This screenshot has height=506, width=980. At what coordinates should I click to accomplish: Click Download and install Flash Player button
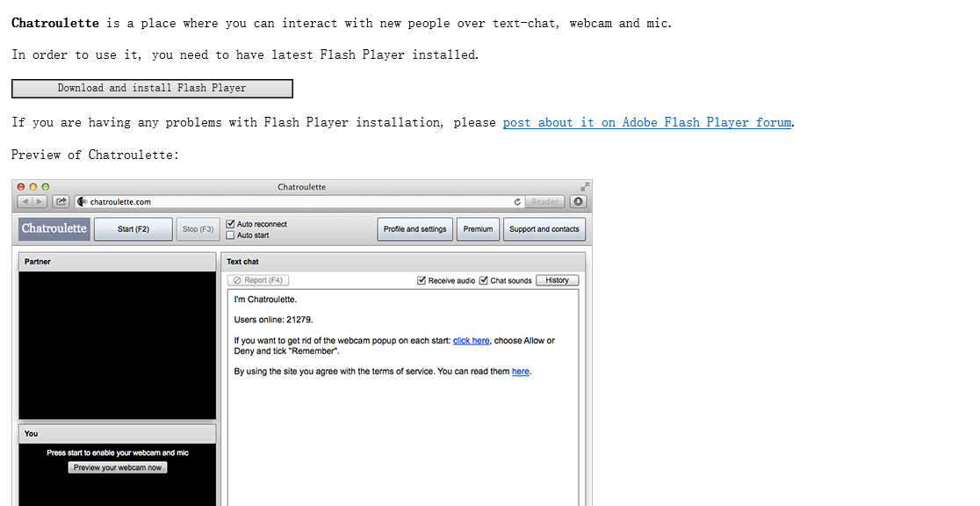(x=152, y=89)
